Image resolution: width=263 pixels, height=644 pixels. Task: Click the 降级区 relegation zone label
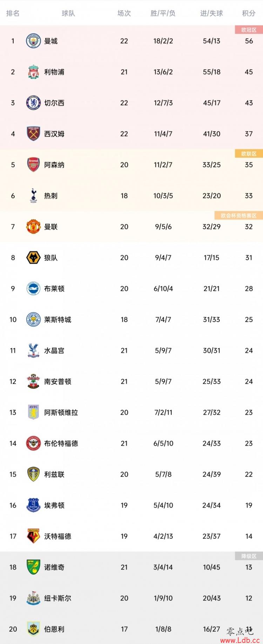(249, 556)
